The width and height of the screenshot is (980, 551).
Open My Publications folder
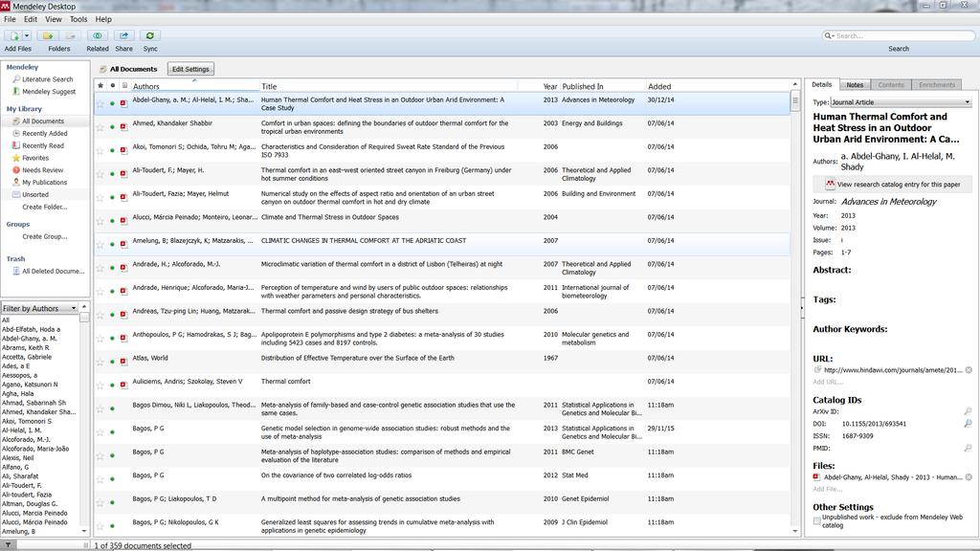click(x=44, y=183)
